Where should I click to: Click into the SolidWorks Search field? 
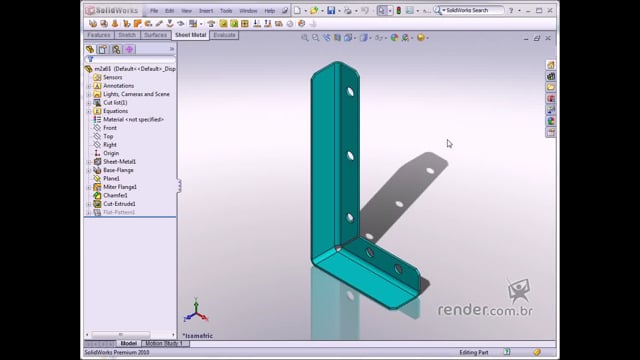click(x=473, y=10)
